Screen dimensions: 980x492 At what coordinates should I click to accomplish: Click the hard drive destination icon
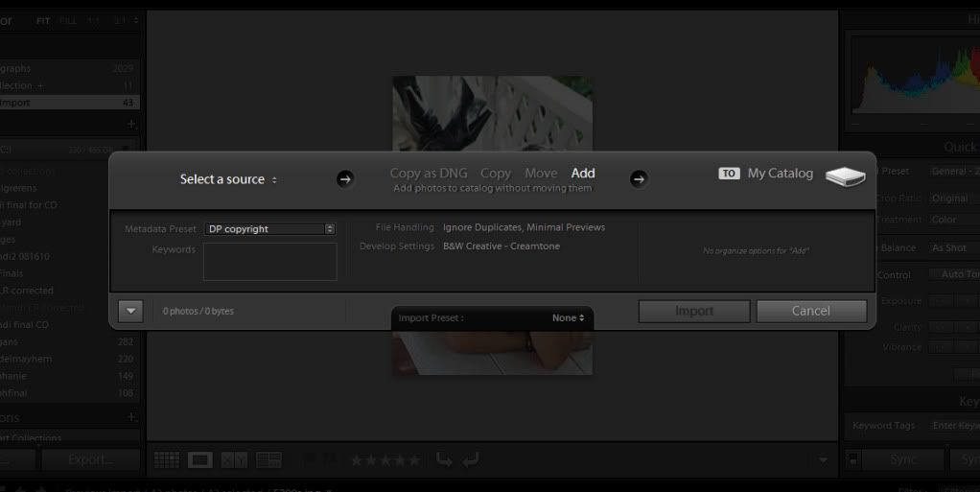click(x=845, y=176)
